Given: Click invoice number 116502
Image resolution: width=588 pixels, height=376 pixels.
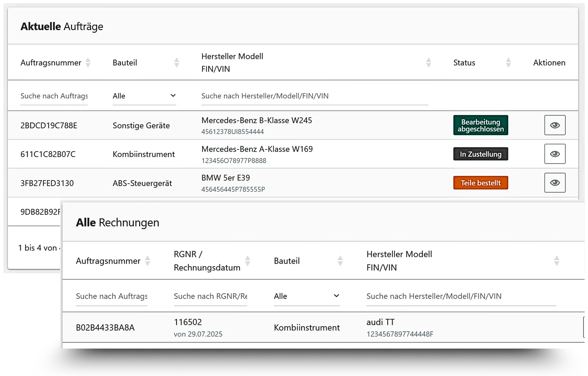Looking at the screenshot, I should [188, 322].
